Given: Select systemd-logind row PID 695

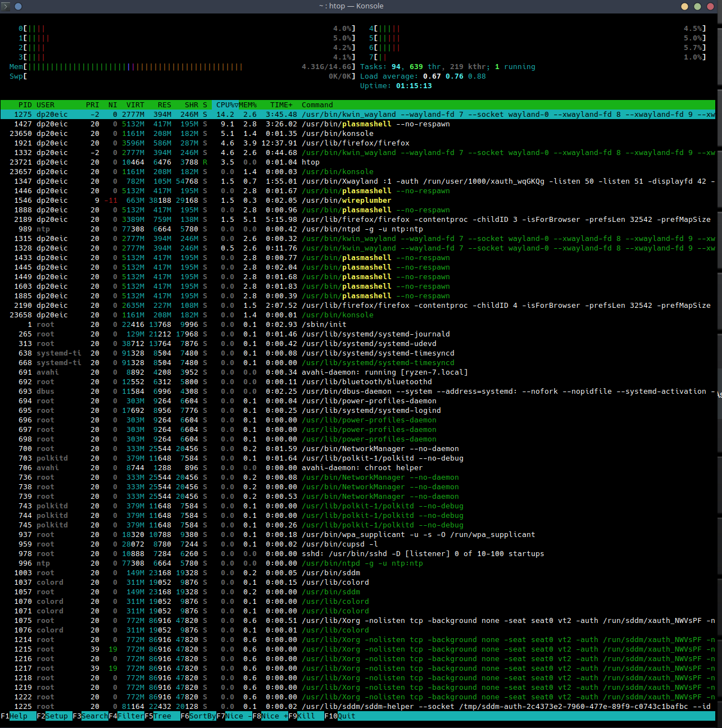Looking at the screenshot, I should pos(358,411).
